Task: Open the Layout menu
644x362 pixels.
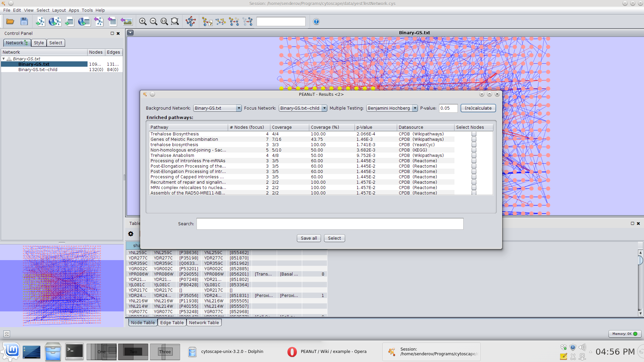Action: [59, 10]
